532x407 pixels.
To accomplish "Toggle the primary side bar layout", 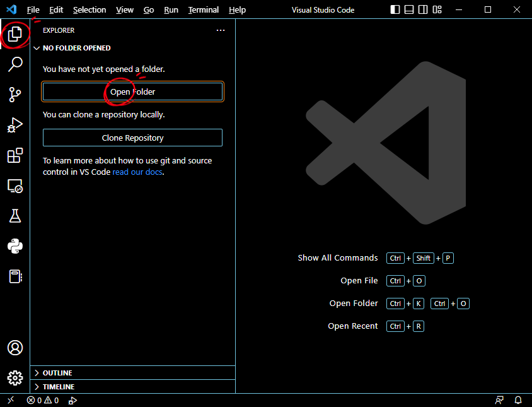I will [x=395, y=9].
